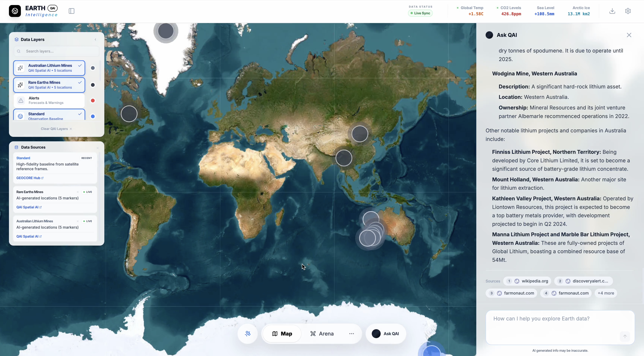
Task: Open the three-dot more options menu
Action: click(351, 333)
